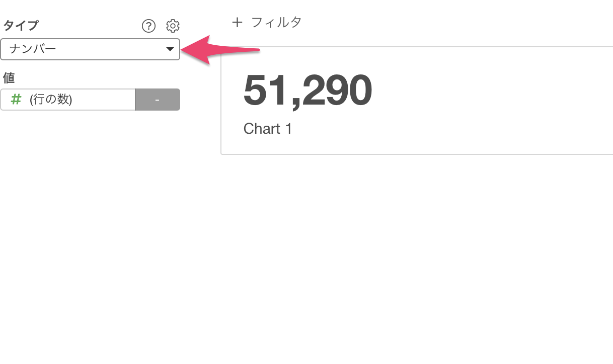Screen dimensions: 613x364
Task: Click the word ナンバー in the type box
Action: [x=33, y=49]
